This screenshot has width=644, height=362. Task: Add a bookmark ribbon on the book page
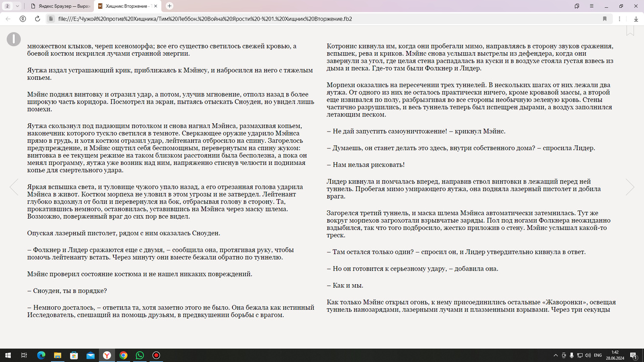[x=630, y=31]
